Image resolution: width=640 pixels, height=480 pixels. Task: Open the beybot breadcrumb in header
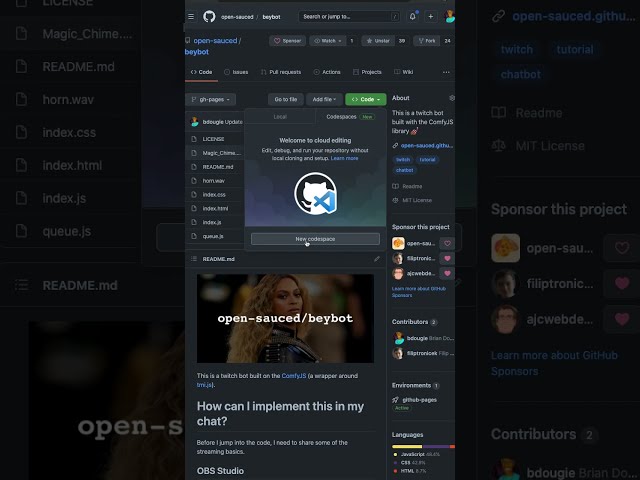(271, 17)
